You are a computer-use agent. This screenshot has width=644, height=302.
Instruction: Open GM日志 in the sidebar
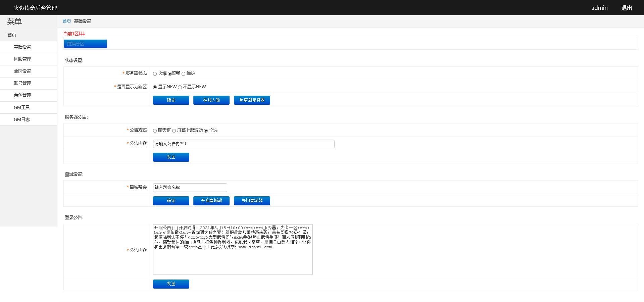pyautogui.click(x=22, y=120)
